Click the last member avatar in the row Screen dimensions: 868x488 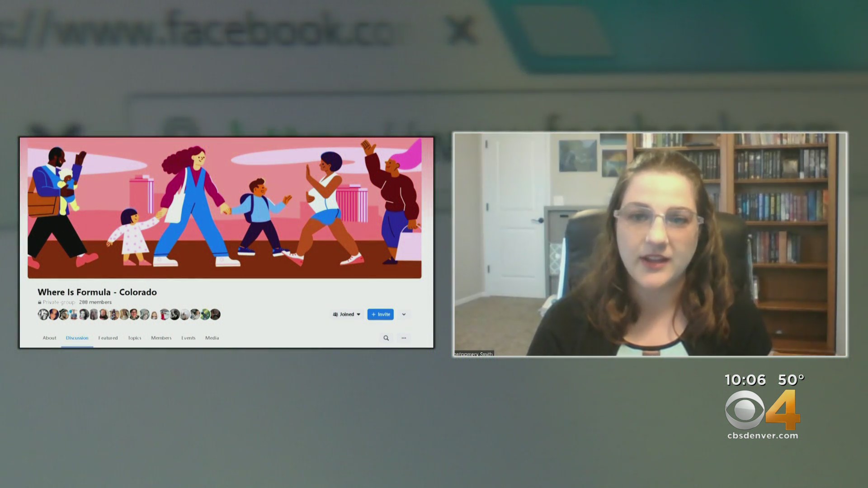point(215,314)
